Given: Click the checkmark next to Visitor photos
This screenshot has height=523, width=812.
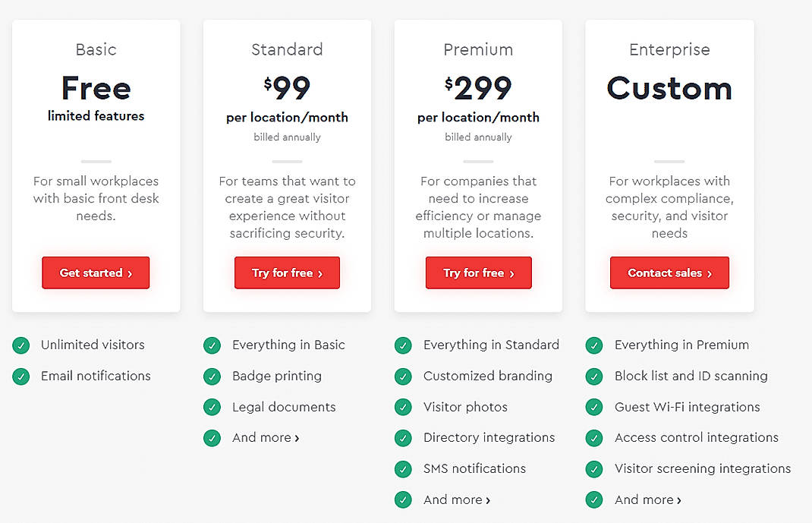Looking at the screenshot, I should tap(403, 407).
